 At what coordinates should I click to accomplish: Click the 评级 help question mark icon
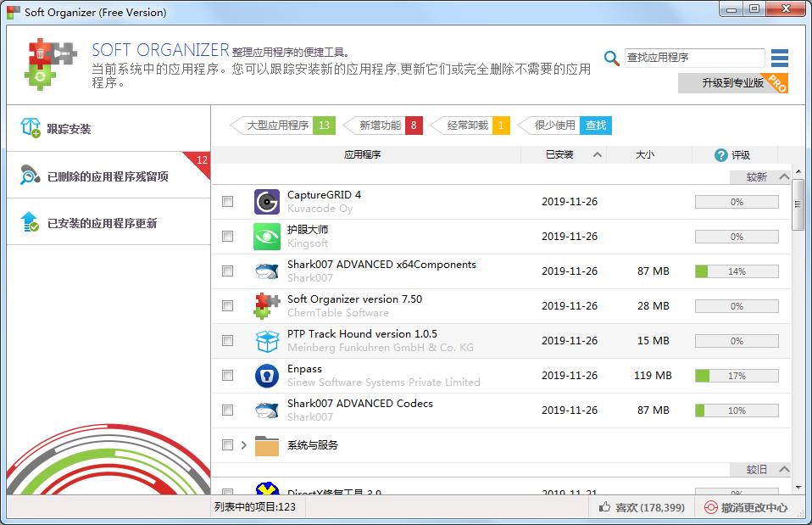(721, 155)
